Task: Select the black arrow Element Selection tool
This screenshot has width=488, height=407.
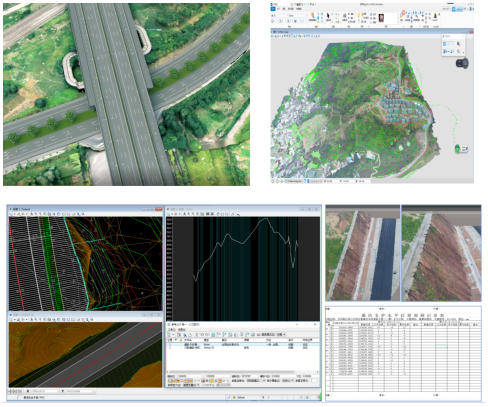Action: (x=328, y=15)
